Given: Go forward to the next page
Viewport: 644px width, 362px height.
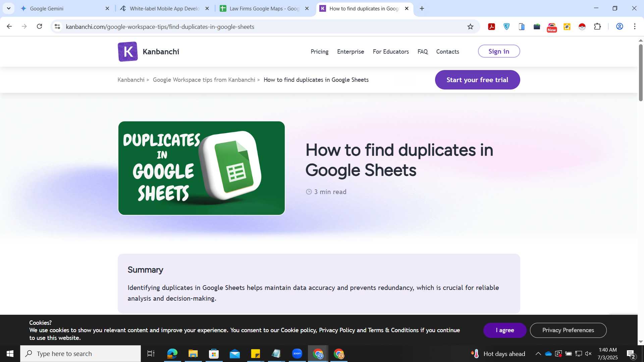Looking at the screenshot, I should click(x=24, y=26).
